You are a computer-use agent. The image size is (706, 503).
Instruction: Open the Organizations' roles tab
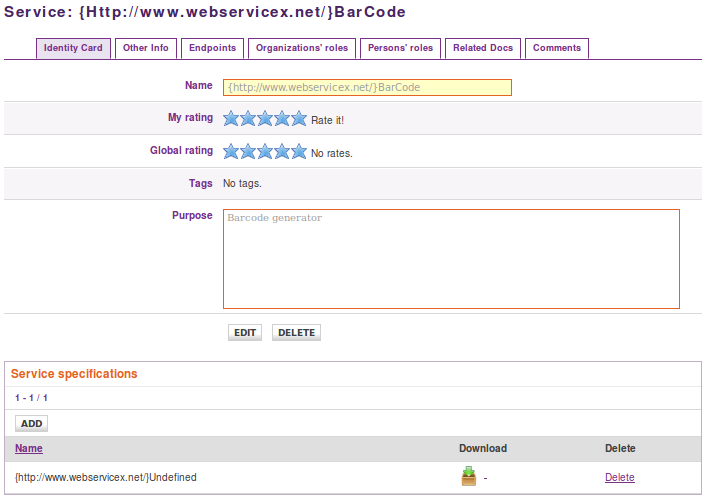pos(301,48)
